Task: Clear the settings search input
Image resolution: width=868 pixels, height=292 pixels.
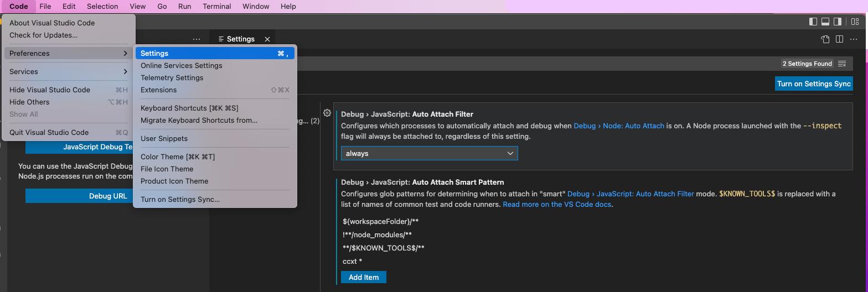Action: coord(842,64)
